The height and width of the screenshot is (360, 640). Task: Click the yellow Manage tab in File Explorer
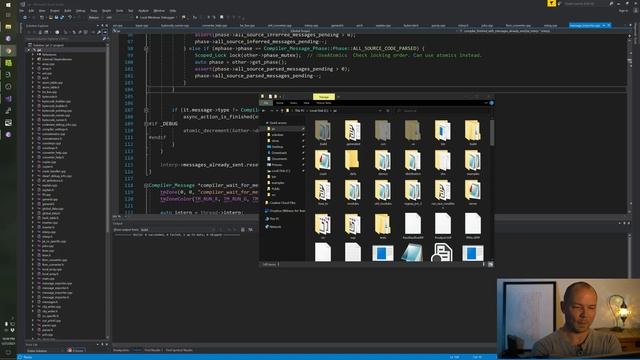324,97
